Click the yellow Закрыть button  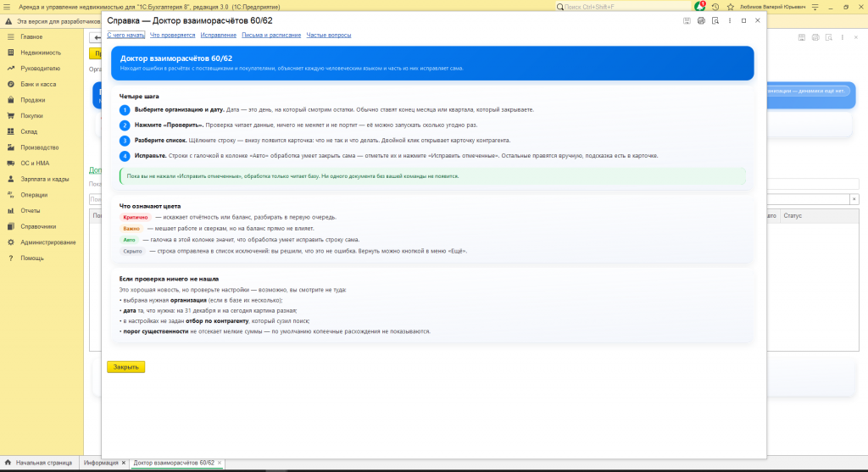pyautogui.click(x=125, y=367)
